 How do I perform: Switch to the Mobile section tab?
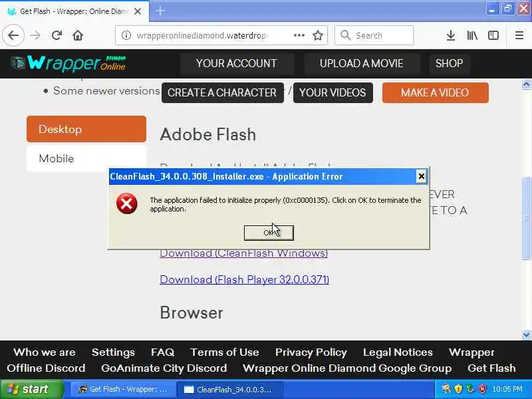(86, 158)
